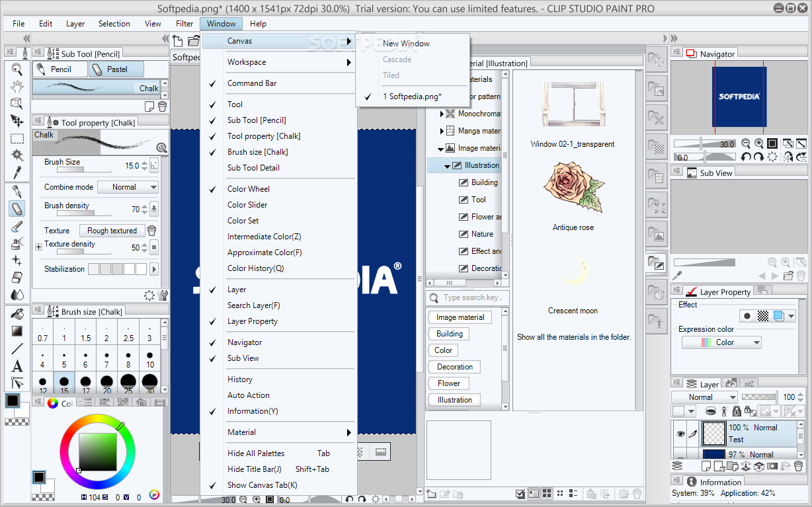Rotate canvas left in Navigator
The width and height of the screenshot is (812, 507).
[x=746, y=157]
